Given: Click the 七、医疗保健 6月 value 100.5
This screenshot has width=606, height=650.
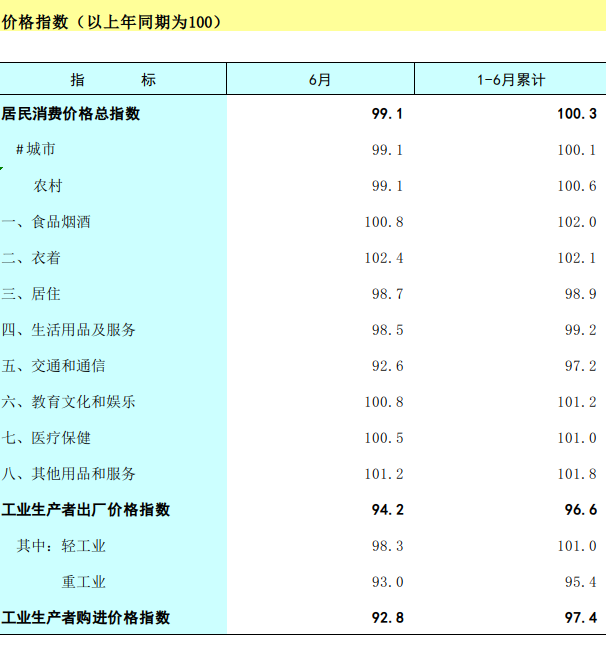Looking at the screenshot, I should [x=384, y=438].
